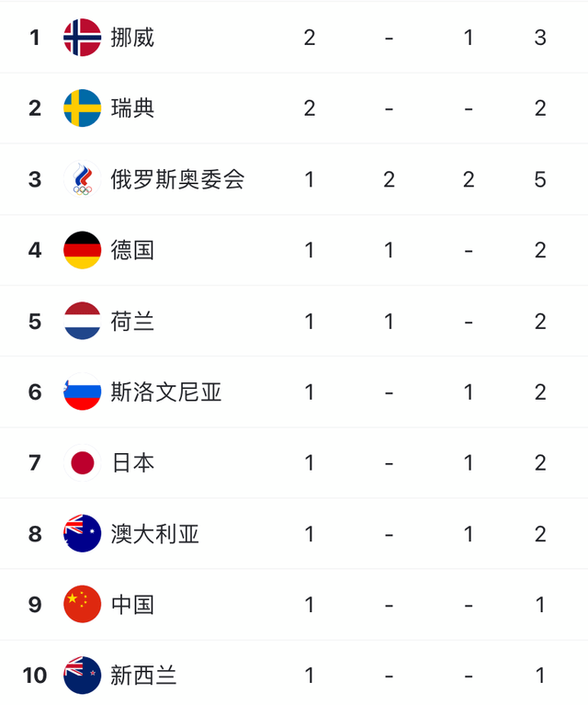Click the Germany flag icon
The width and height of the screenshot is (588, 705).
click(x=82, y=250)
